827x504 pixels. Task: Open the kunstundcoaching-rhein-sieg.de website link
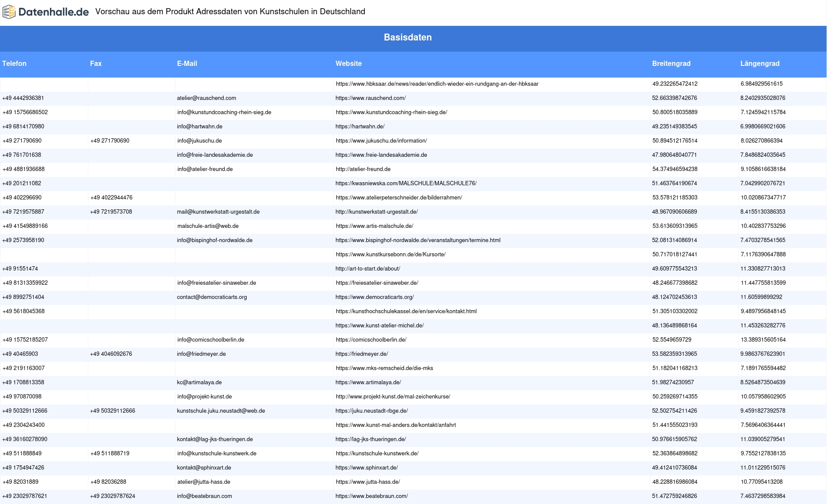(x=392, y=112)
